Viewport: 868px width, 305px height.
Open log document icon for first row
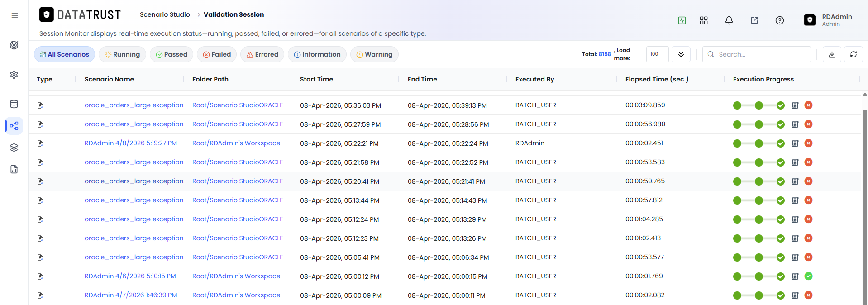tap(795, 105)
